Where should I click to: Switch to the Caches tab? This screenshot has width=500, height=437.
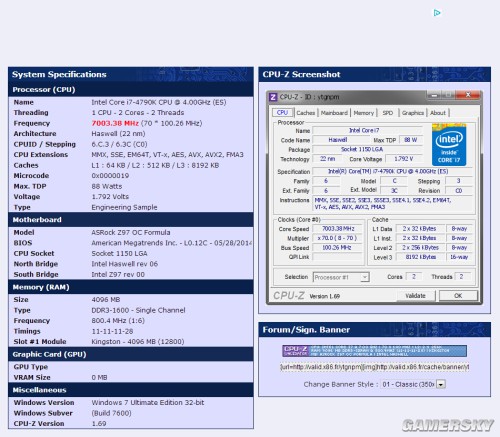306,113
